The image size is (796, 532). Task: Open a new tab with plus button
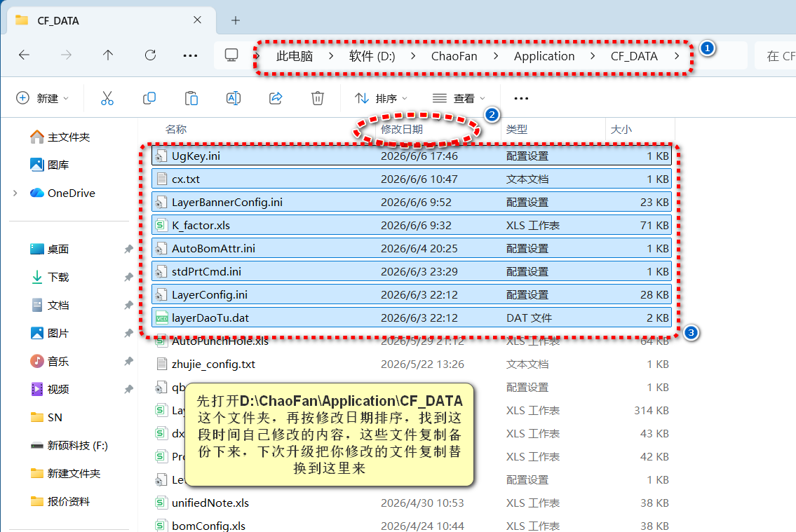pos(235,20)
